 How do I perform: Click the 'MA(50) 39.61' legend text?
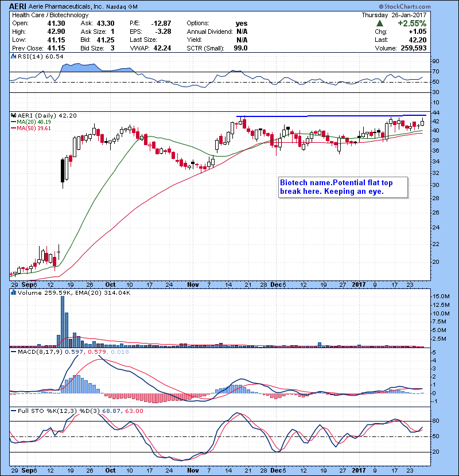34,128
